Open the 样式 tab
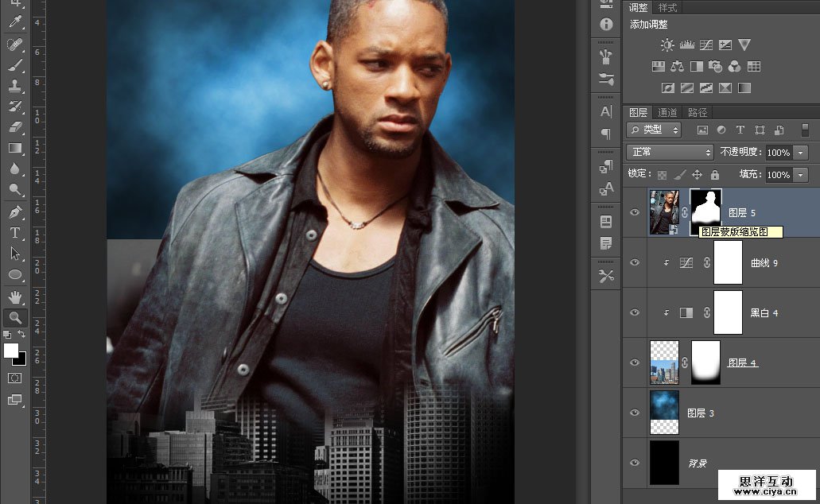Screen dimensions: 820x504 [x=668, y=8]
